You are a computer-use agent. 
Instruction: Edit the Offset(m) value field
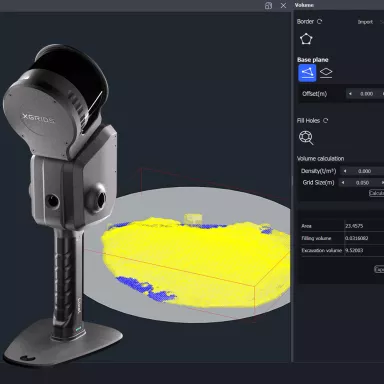click(x=367, y=94)
